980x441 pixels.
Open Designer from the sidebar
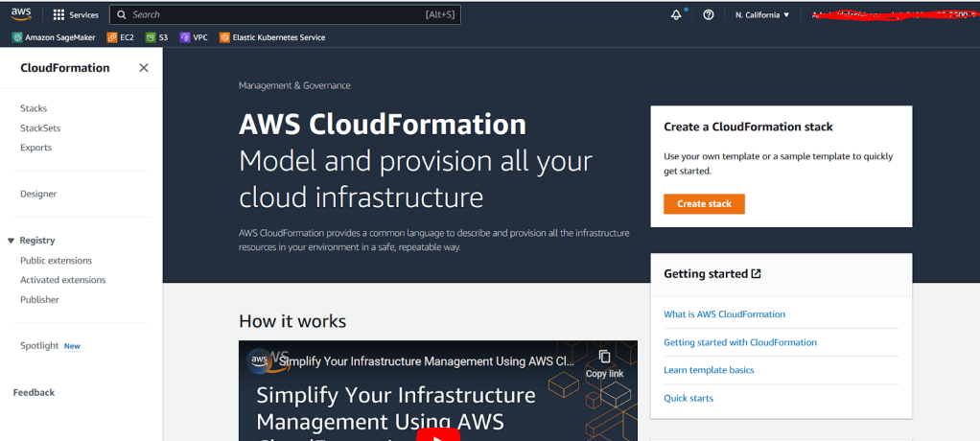[38, 194]
